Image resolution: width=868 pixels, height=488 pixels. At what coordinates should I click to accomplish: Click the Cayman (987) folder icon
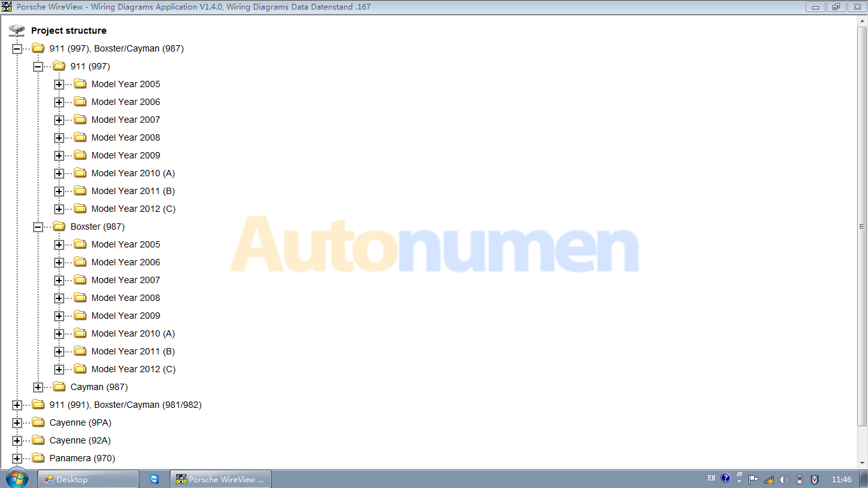[x=59, y=386]
